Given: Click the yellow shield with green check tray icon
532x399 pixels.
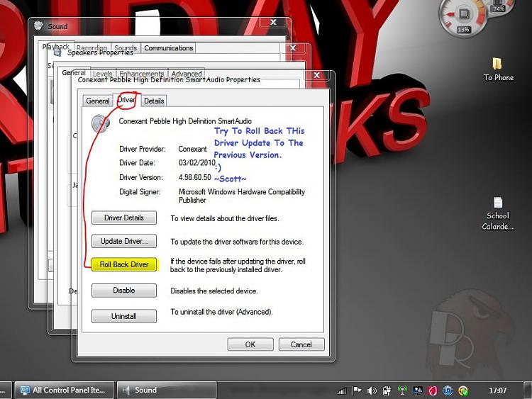Looking at the screenshot, I should tap(463, 391).
